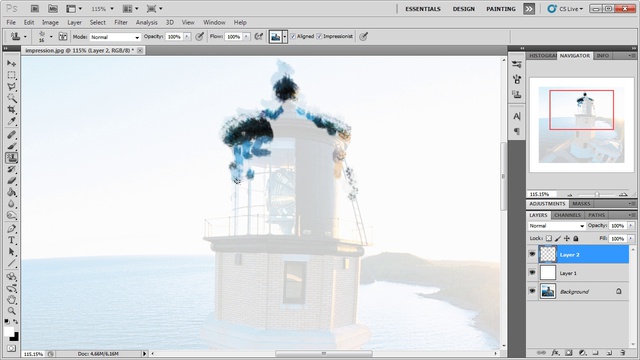This screenshot has height=360, width=640.
Task: Select the Brush tool
Action: tap(11, 146)
